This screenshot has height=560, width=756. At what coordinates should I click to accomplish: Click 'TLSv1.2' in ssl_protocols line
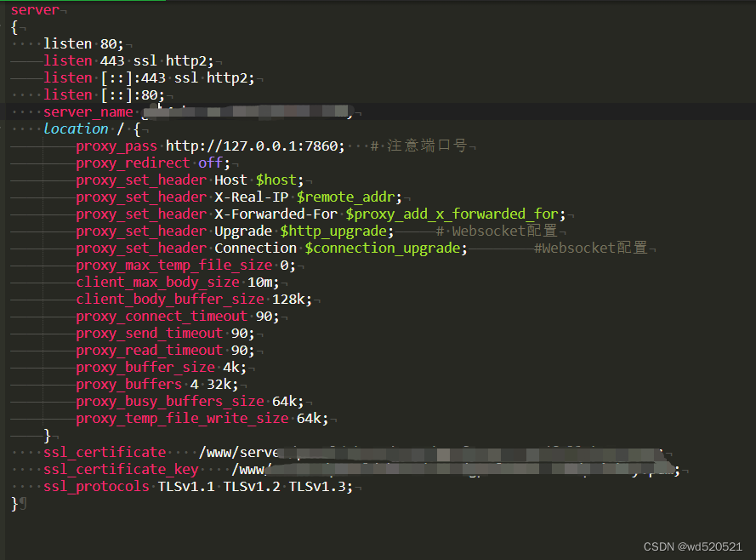pos(252,487)
